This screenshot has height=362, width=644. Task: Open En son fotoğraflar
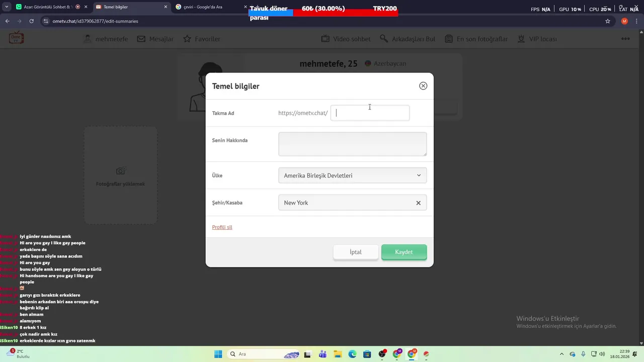pyautogui.click(x=476, y=39)
